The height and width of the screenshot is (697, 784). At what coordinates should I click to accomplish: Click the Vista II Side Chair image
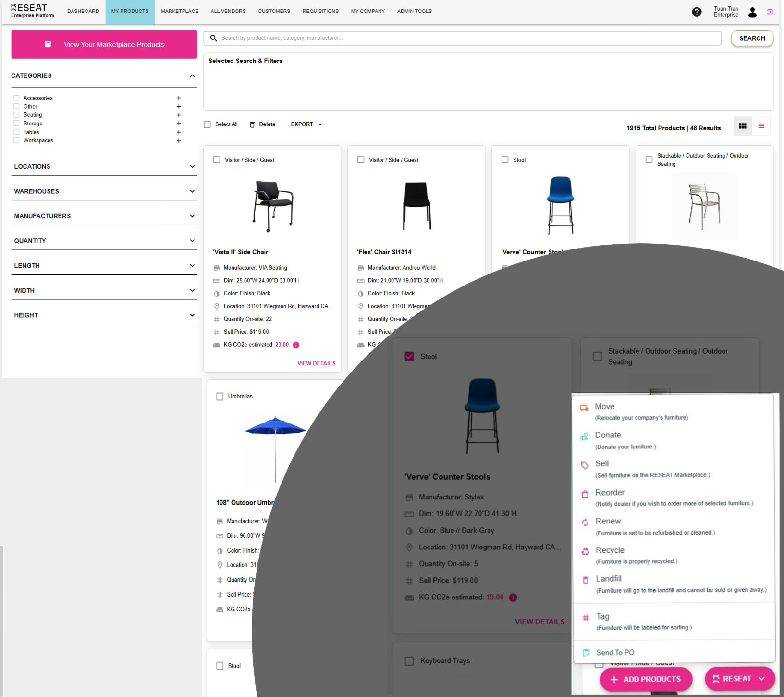(x=272, y=206)
